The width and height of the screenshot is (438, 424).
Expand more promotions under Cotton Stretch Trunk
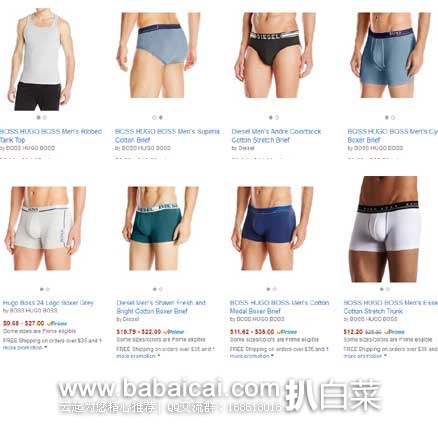(365, 356)
